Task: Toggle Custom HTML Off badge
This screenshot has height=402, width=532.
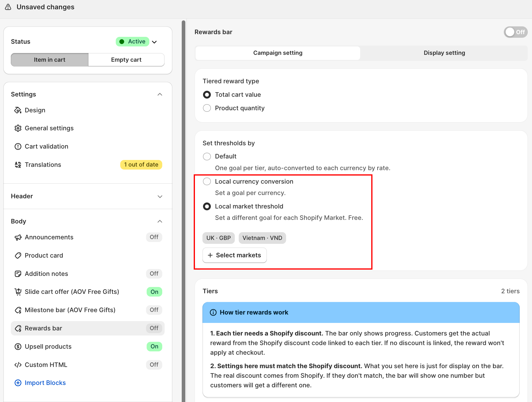Action: coord(154,365)
